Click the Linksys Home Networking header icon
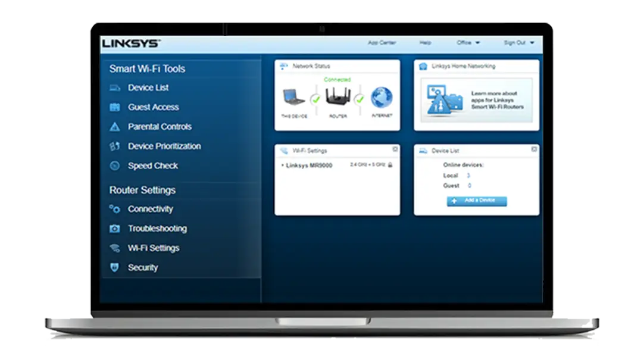Image resolution: width=644 pixels, height=362 pixels. (423, 66)
